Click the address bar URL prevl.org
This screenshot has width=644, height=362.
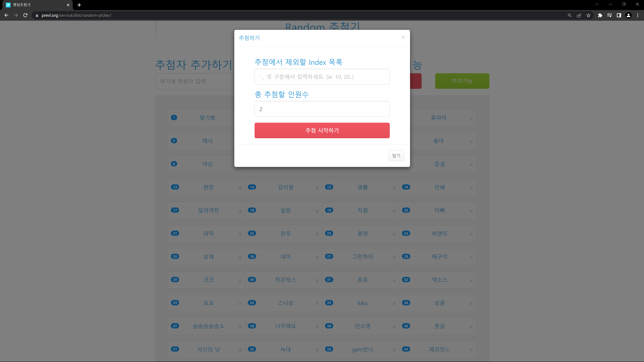[76, 15]
